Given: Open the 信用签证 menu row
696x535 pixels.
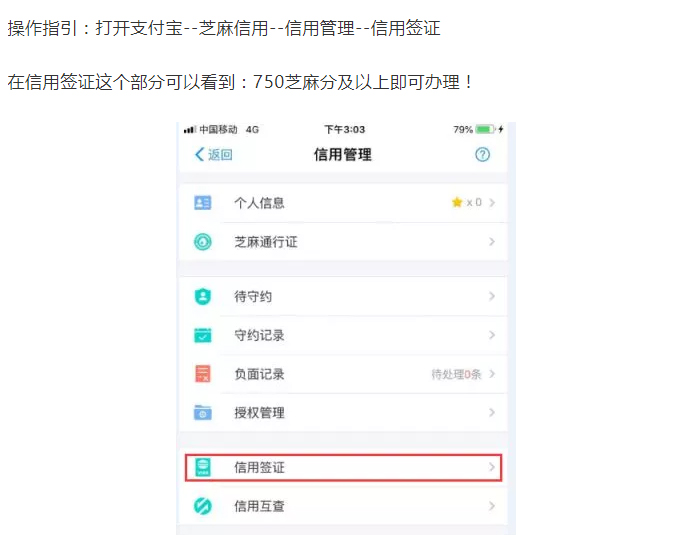Looking at the screenshot, I should [x=343, y=467].
